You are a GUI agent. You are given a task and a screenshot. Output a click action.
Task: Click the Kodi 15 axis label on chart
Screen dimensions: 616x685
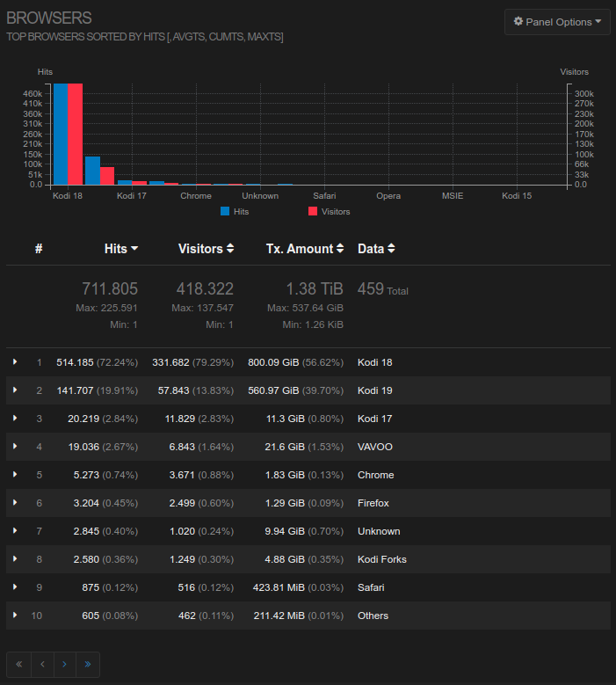coord(517,196)
